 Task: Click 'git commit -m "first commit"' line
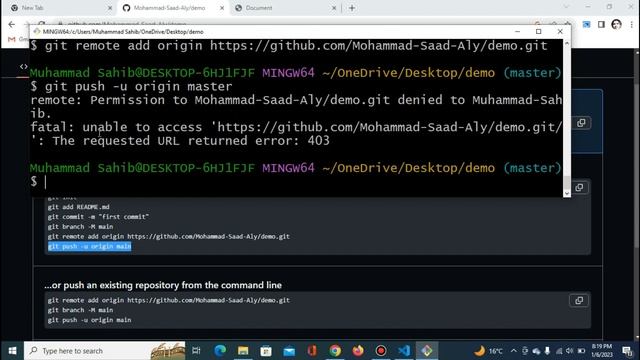(98, 217)
